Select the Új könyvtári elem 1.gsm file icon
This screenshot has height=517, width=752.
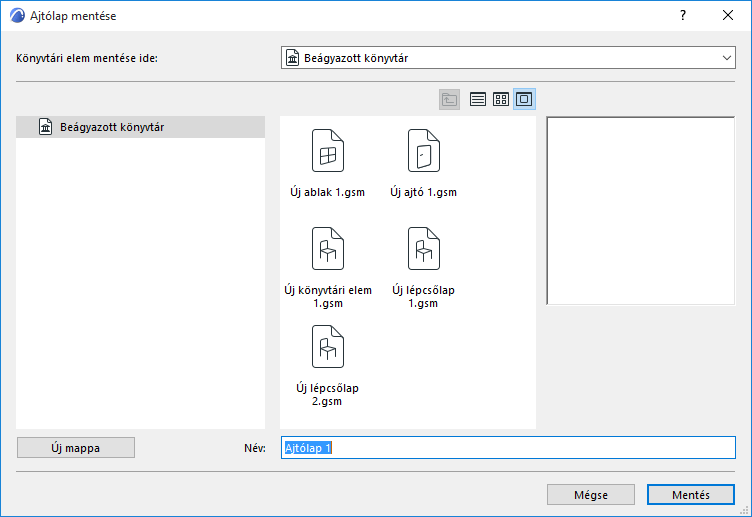(328, 248)
